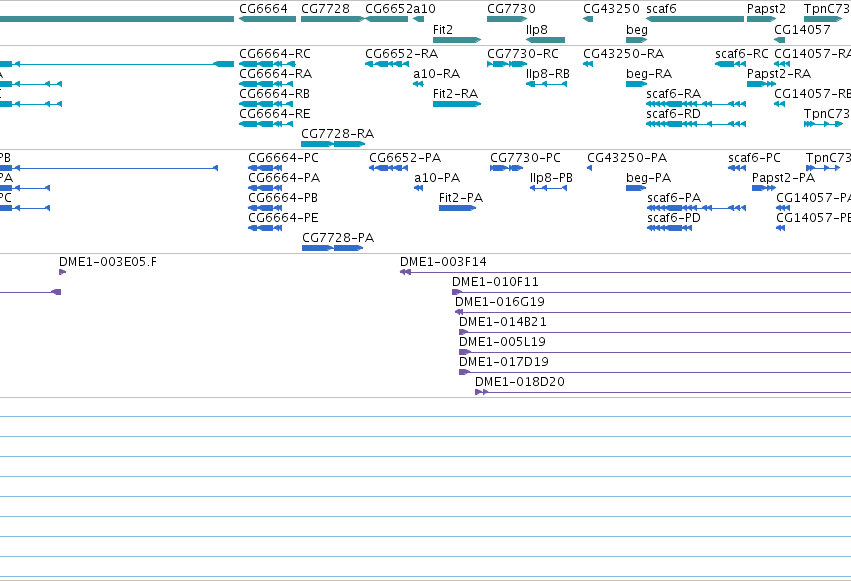
Task: Click the scaf6-PC protein label
Action: point(754,157)
